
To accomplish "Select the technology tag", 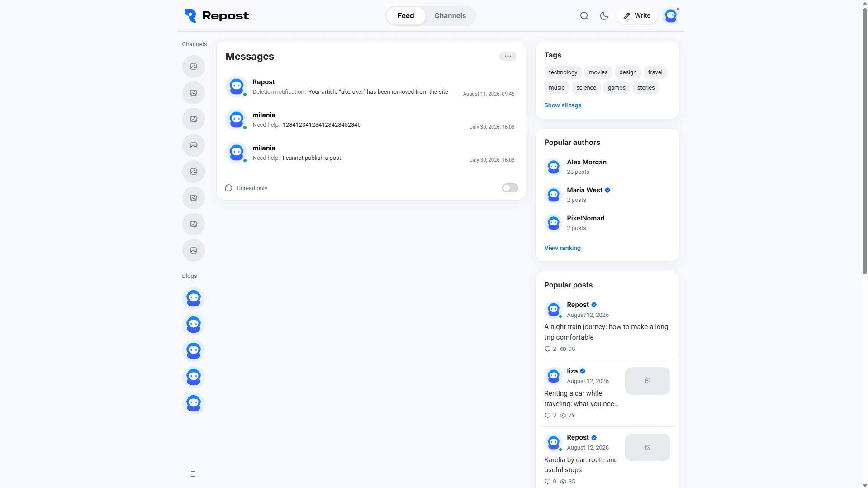I will [x=563, y=72].
